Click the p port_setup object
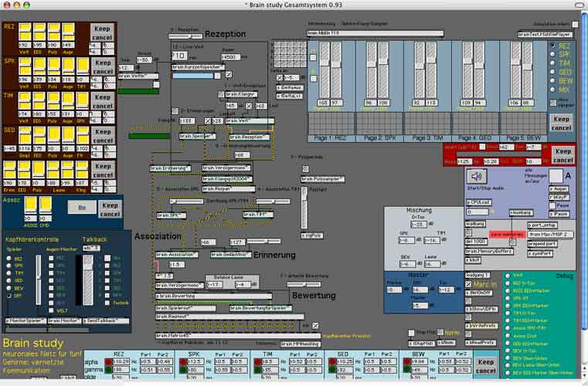 (x=542, y=225)
